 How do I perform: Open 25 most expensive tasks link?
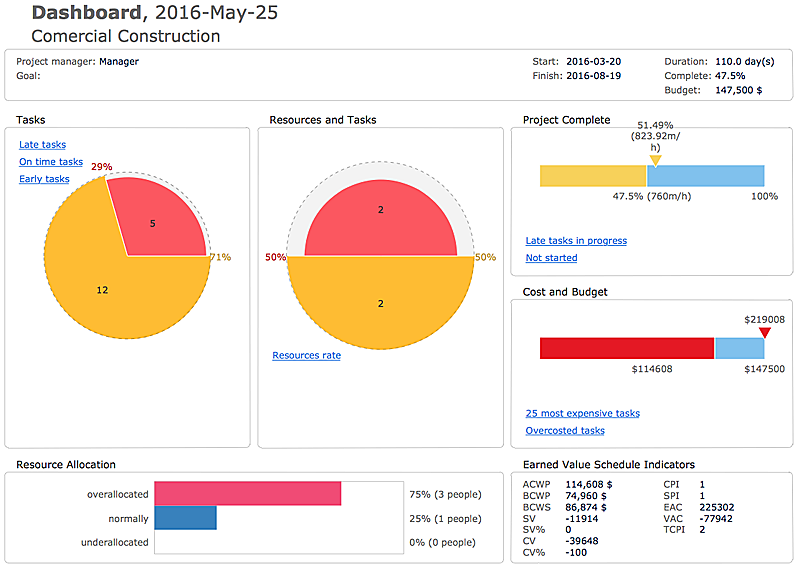(582, 413)
